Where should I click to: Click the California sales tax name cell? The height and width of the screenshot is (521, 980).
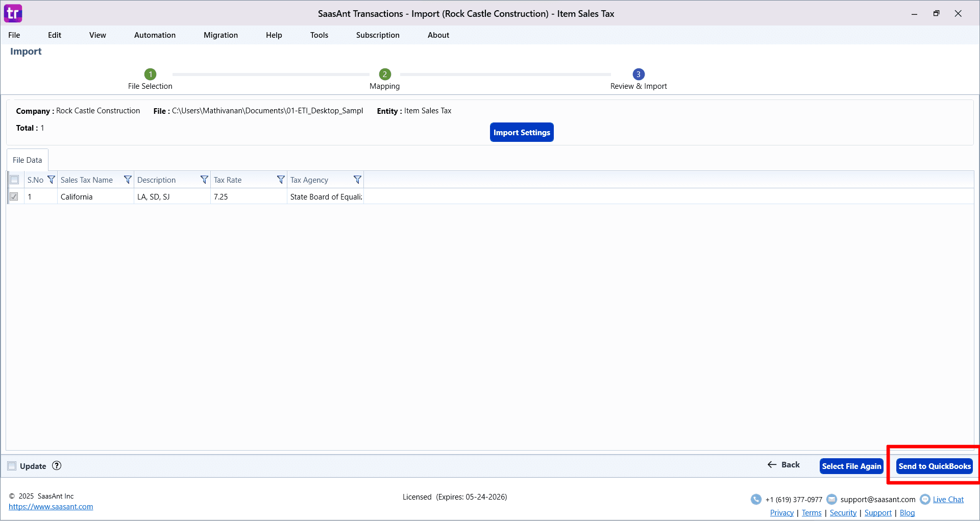tap(95, 196)
